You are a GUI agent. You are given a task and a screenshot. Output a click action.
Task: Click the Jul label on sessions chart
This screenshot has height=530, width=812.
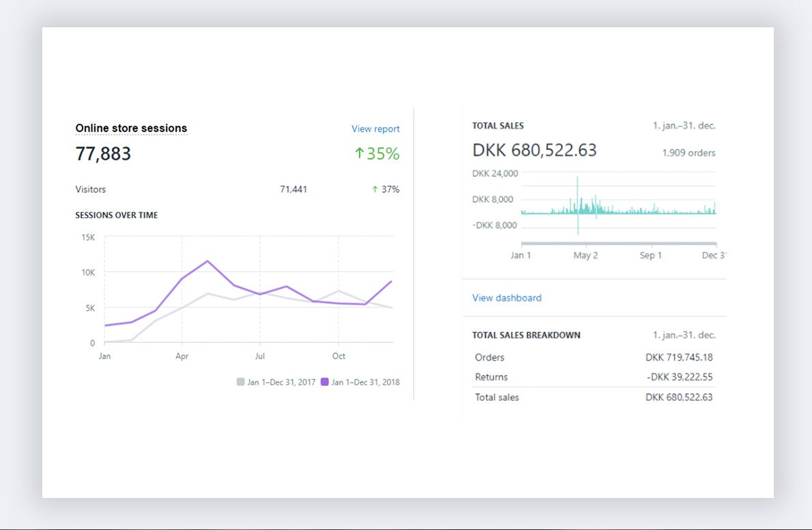[259, 356]
